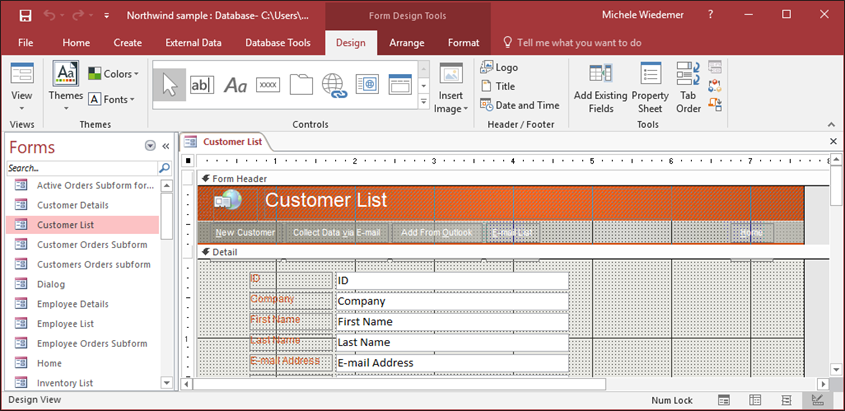Click the search magnifier icon
Image resolution: width=845 pixels, height=411 pixels.
[x=164, y=168]
